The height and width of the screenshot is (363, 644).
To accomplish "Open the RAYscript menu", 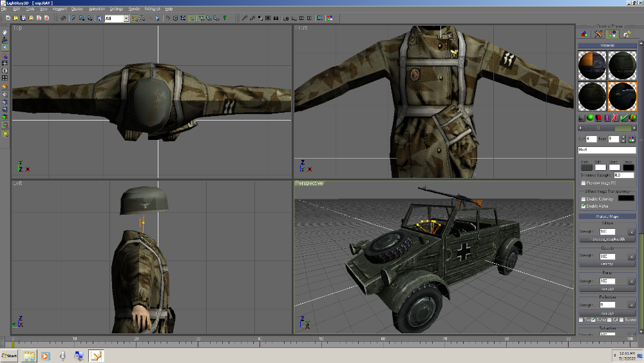I will point(153,8).
